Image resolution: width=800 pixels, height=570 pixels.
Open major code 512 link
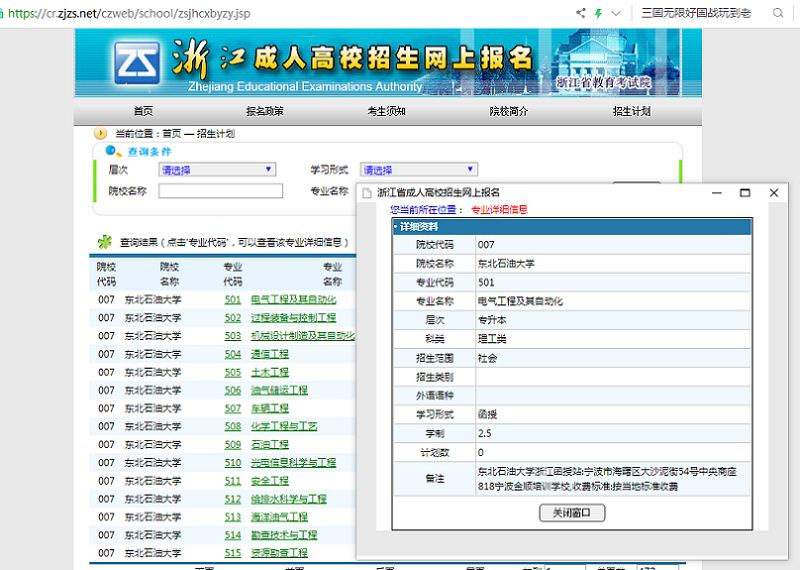point(233,499)
